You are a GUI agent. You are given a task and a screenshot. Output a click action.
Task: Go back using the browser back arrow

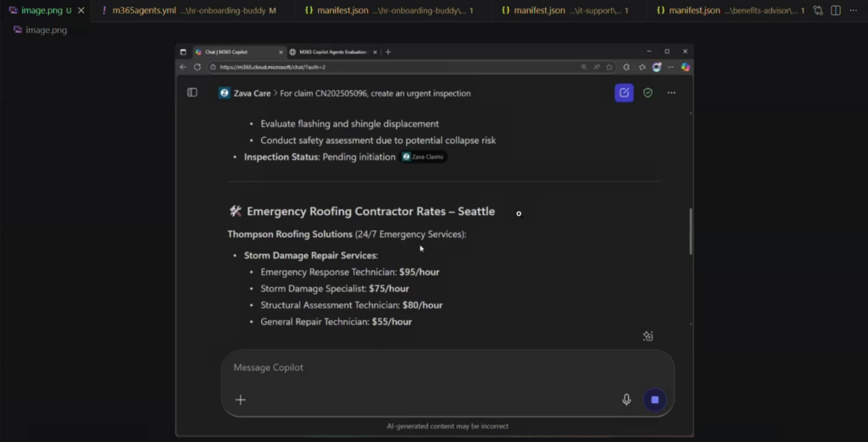pyautogui.click(x=183, y=67)
